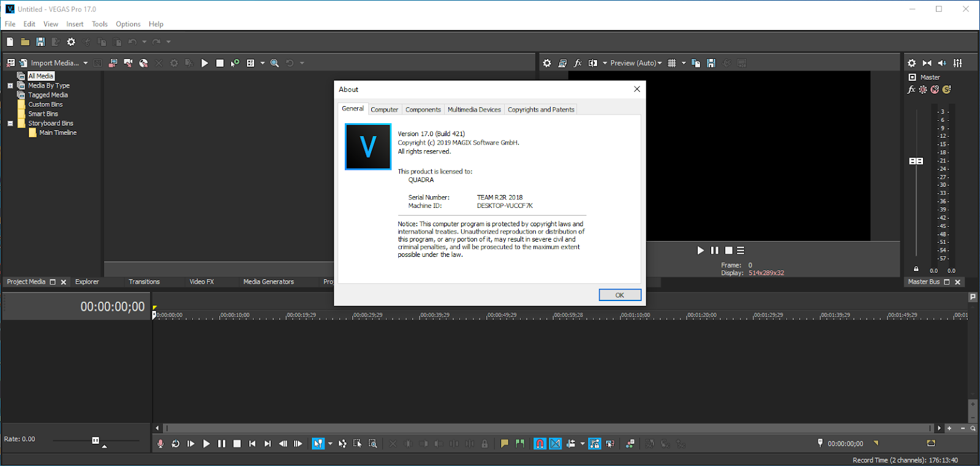The width and height of the screenshot is (980, 466).
Task: Expand the Media By Type tree node
Action: (10, 86)
